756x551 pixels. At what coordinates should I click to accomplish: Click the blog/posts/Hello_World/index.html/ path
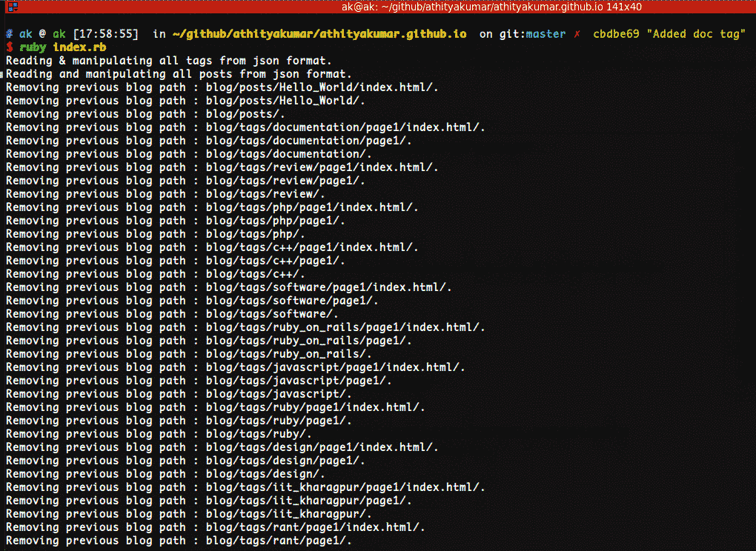tap(322, 87)
